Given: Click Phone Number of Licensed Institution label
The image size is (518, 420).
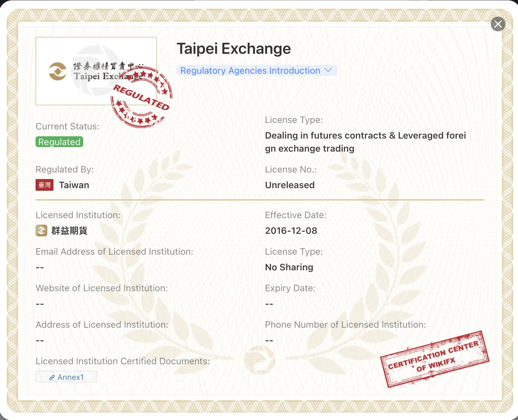Looking at the screenshot, I should (x=345, y=324).
